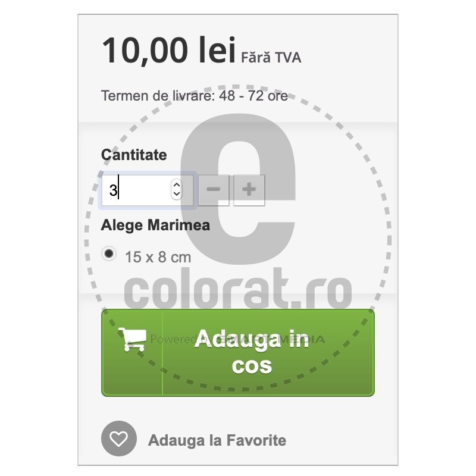
Task: Click the '15 x 8 cm' size label
Action: tap(158, 257)
